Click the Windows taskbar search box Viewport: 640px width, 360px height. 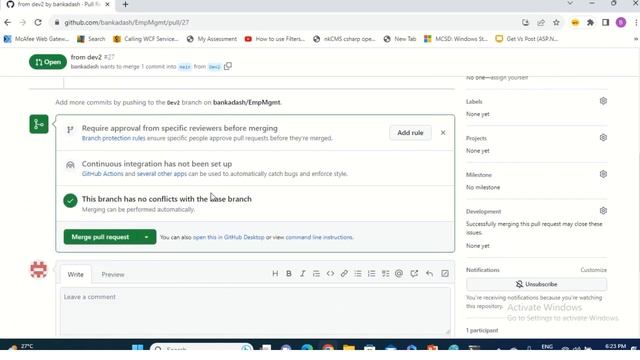click(202, 347)
